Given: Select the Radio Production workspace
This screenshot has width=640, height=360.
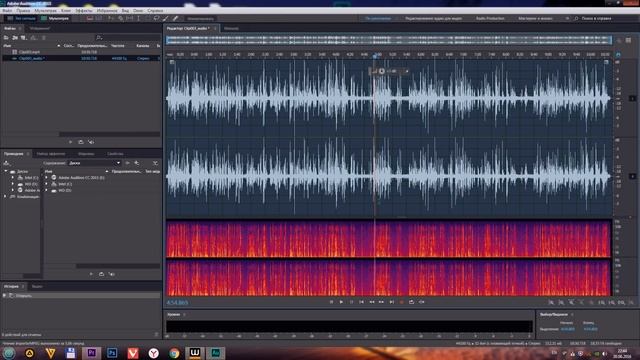Looking at the screenshot, I should click(490, 18).
